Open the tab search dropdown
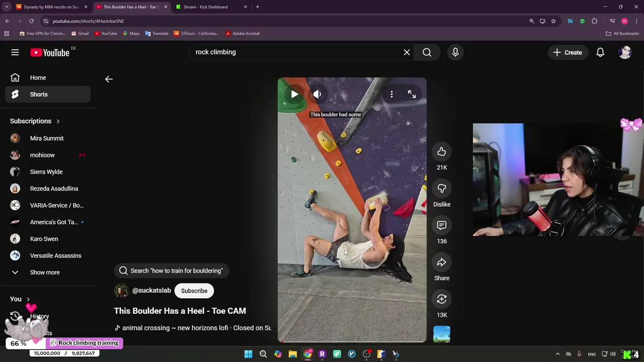This screenshot has width=644, height=362. click(x=7, y=7)
